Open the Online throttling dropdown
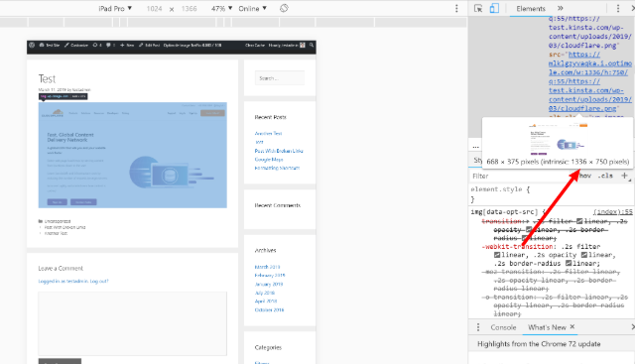Viewport: 635px width, 364px height. (252, 9)
